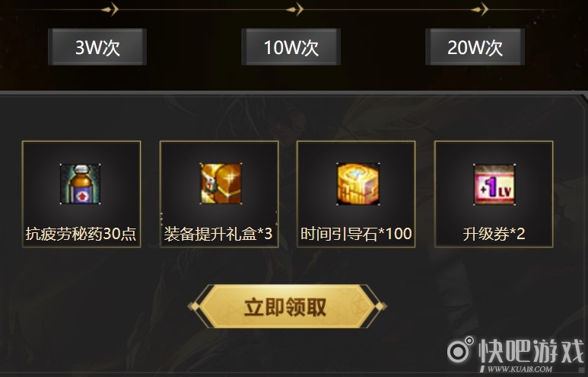Click the anti-fatigue potion bottle icon
Screen dimensions: 588x377
pos(80,184)
